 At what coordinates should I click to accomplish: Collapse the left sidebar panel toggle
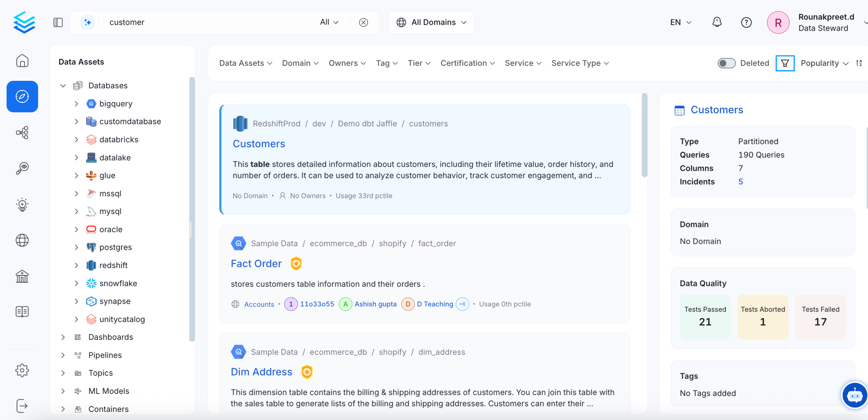58,22
